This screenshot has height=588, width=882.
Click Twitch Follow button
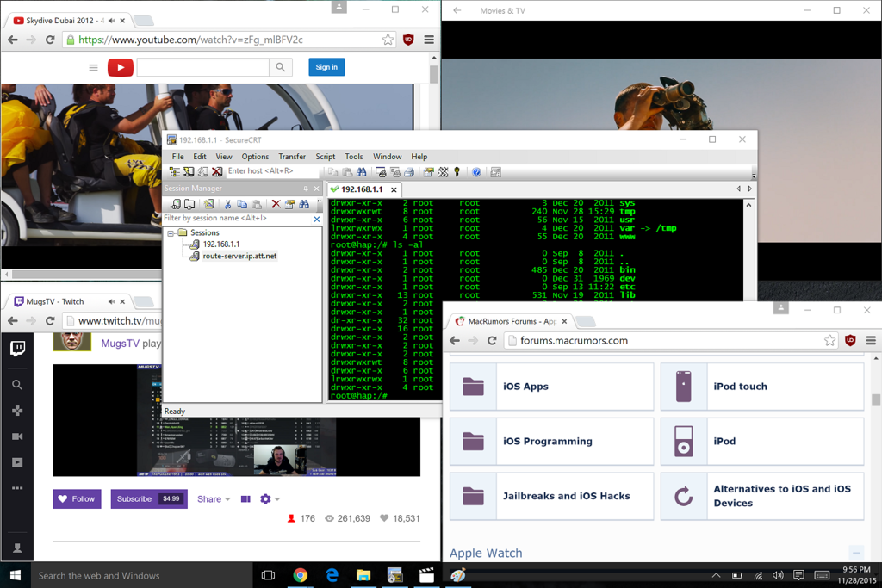(x=77, y=498)
